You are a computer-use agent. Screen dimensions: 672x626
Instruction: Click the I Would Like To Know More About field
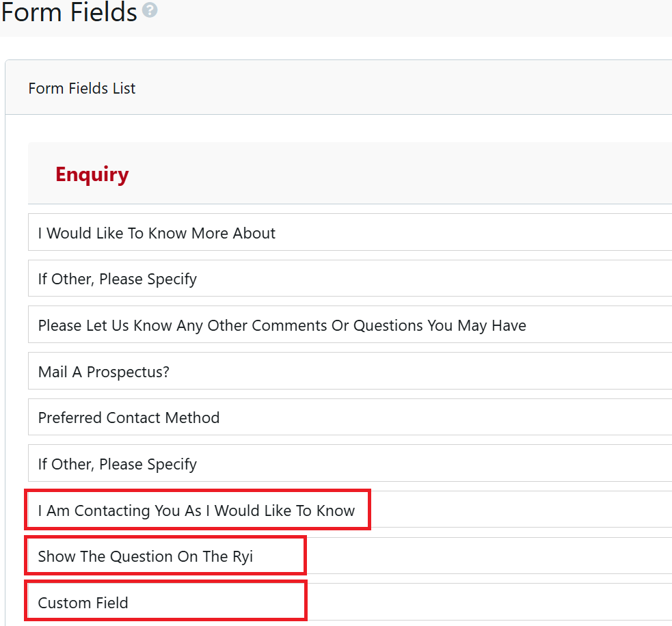157,233
